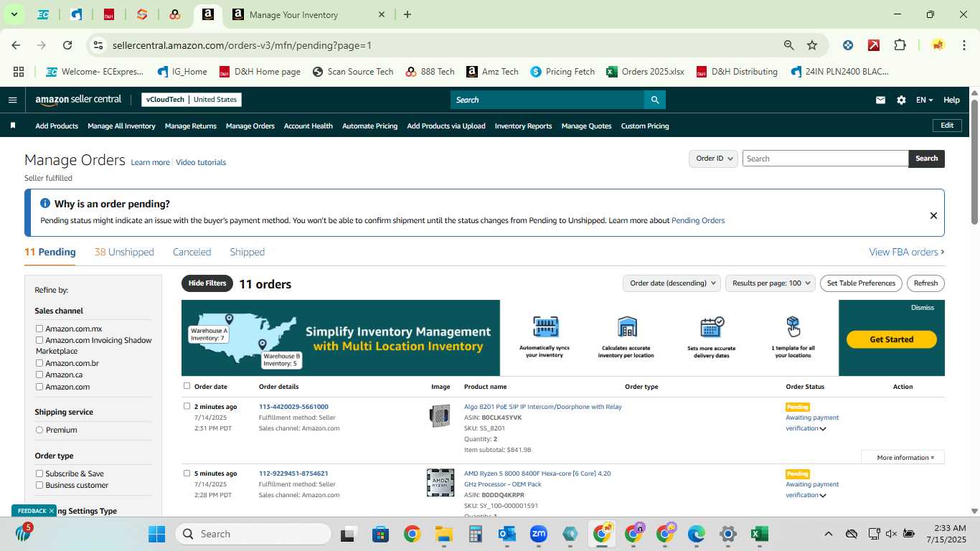Screen dimensions: 980x551
Task: Expand the Ryzen order's Awaiting payment verification
Action: 823,496
